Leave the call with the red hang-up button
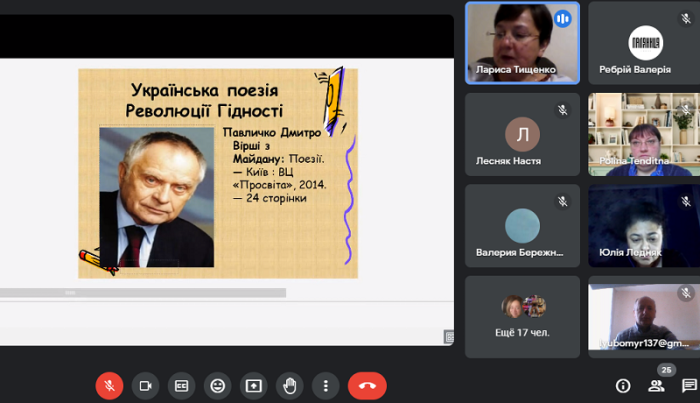The width and height of the screenshot is (700, 403). coord(367,385)
